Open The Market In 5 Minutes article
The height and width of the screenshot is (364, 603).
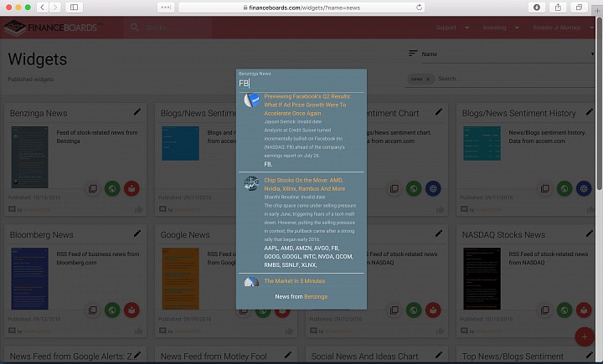[295, 281]
